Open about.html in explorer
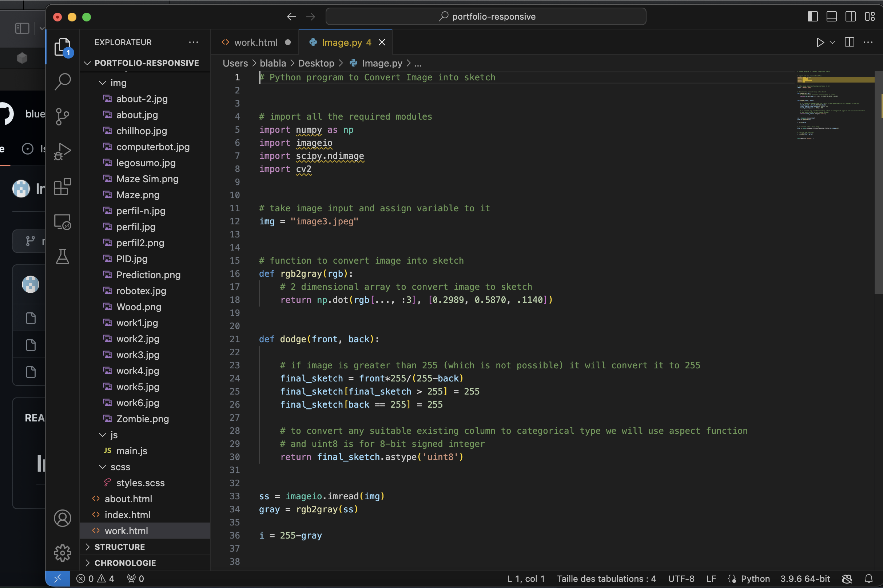 [145, 499]
